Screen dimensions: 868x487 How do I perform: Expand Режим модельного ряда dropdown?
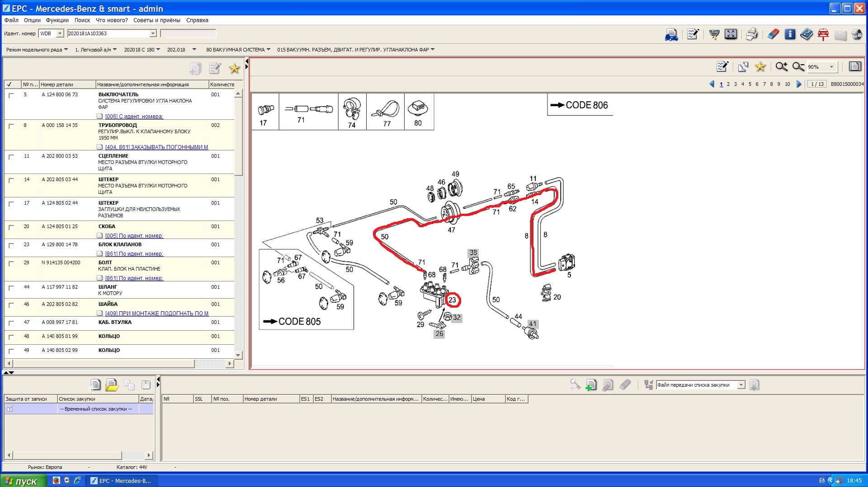[66, 50]
